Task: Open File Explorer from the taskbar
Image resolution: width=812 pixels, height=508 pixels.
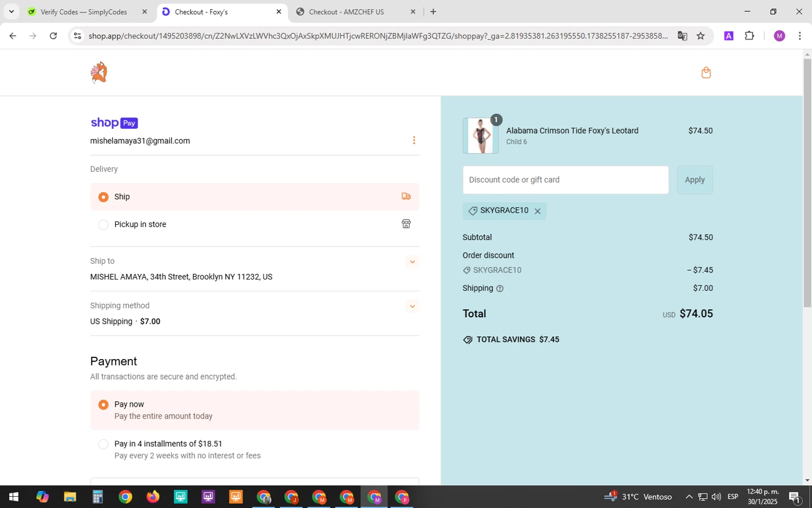Action: coord(70,497)
